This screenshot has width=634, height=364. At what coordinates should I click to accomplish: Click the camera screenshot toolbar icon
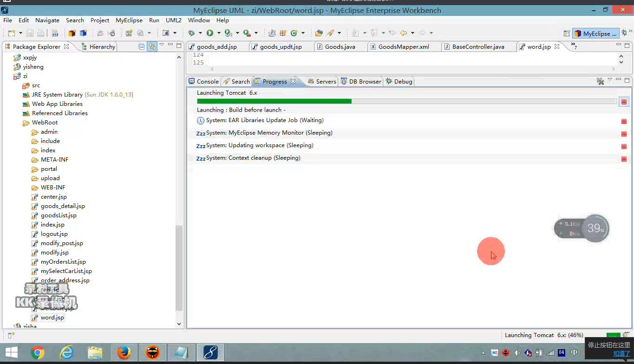(x=166, y=33)
